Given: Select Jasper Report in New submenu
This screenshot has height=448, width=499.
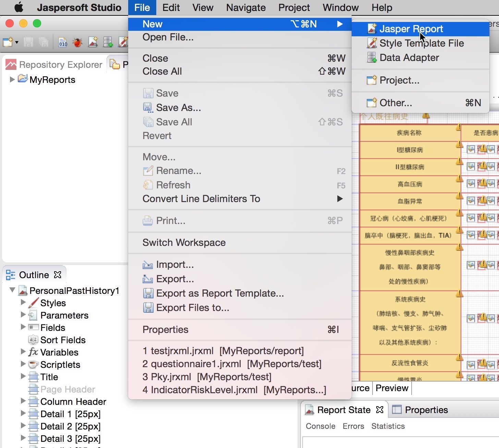Looking at the screenshot, I should coord(420,29).
